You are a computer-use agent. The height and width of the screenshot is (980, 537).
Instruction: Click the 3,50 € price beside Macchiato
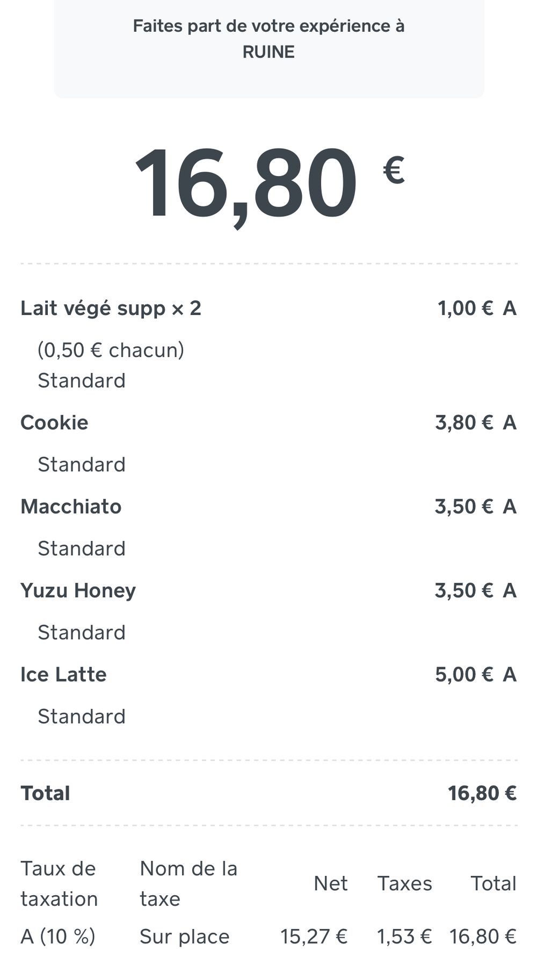click(464, 507)
